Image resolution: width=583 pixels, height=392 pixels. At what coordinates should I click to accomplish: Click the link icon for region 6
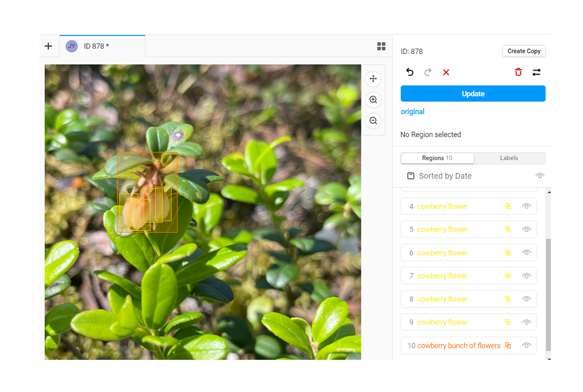tap(508, 253)
